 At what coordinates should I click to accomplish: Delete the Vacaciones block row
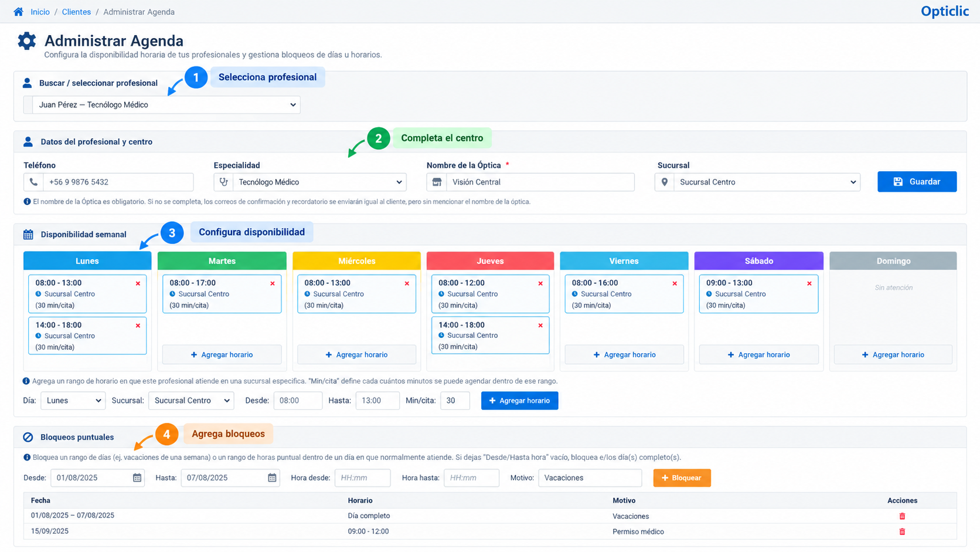(902, 516)
